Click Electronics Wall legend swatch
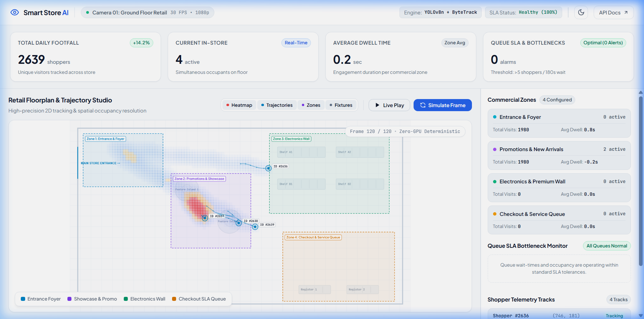644x319 pixels. 126,299
